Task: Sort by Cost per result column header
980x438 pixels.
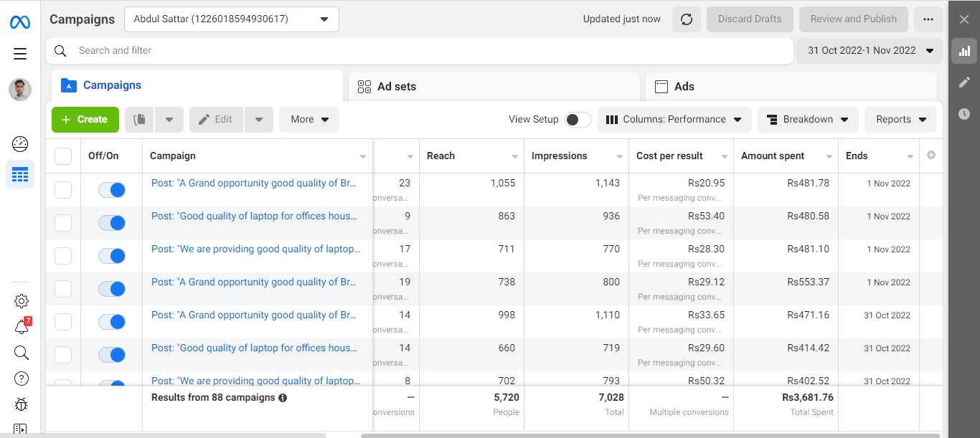Action: (x=669, y=156)
